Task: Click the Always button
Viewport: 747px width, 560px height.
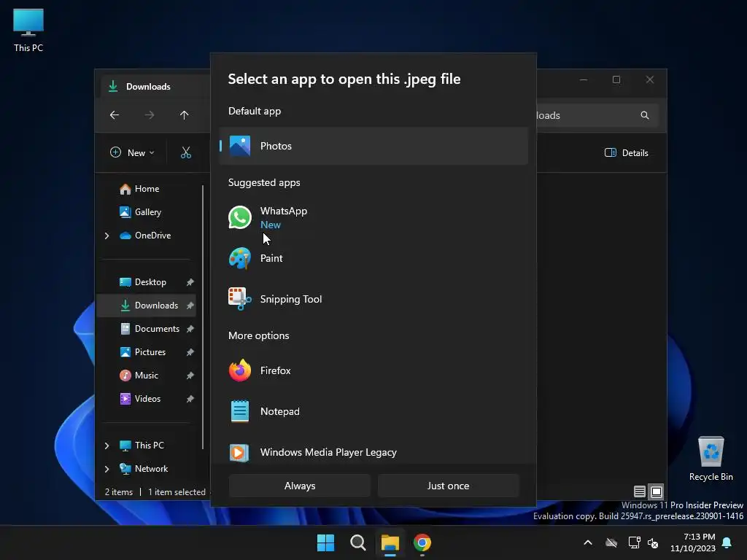Action: [300, 486]
